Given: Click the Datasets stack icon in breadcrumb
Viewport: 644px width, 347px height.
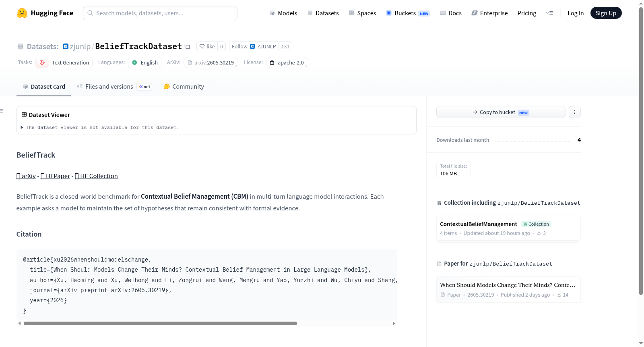Looking at the screenshot, I should point(21,47).
